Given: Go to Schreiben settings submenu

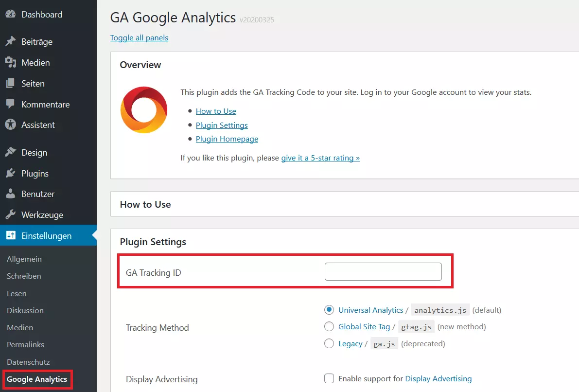Looking at the screenshot, I should 24,276.
